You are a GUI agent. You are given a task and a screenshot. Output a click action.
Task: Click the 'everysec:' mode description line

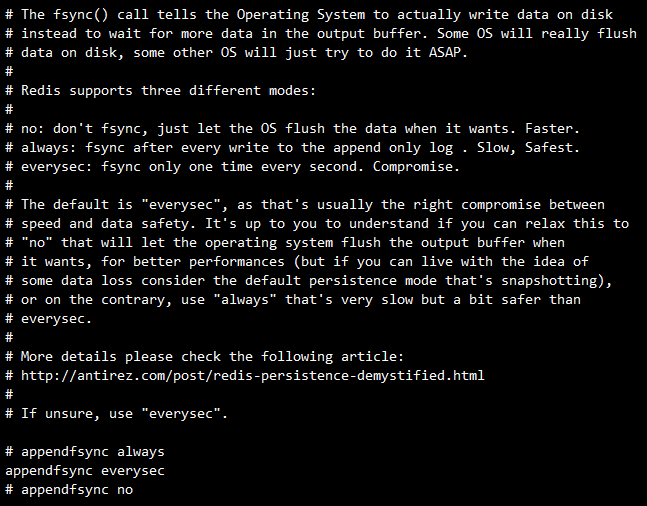point(232,167)
